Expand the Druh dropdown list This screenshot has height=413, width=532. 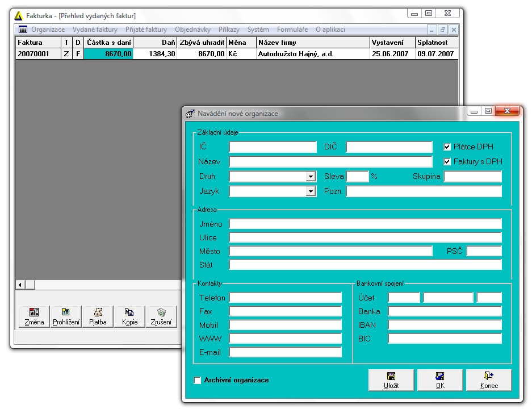coord(311,177)
